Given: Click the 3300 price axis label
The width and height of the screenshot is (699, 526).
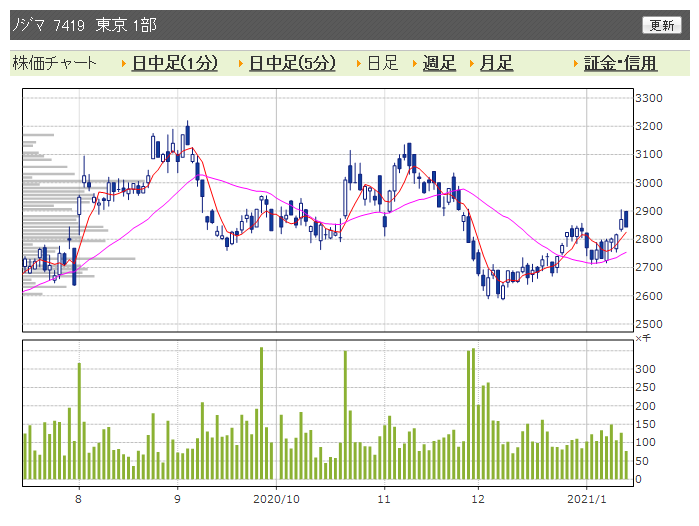Looking at the screenshot, I should click(x=649, y=98).
